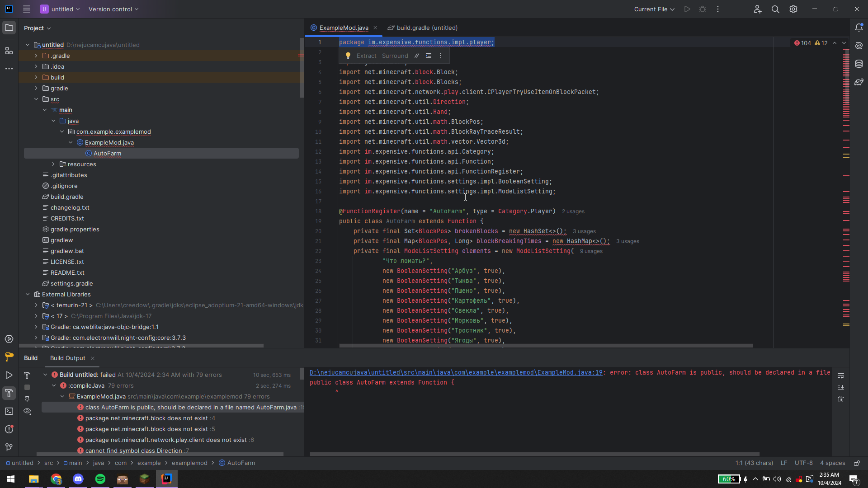The width and height of the screenshot is (868, 488).
Task: Collapse External Libraries node
Action: coord(28,294)
